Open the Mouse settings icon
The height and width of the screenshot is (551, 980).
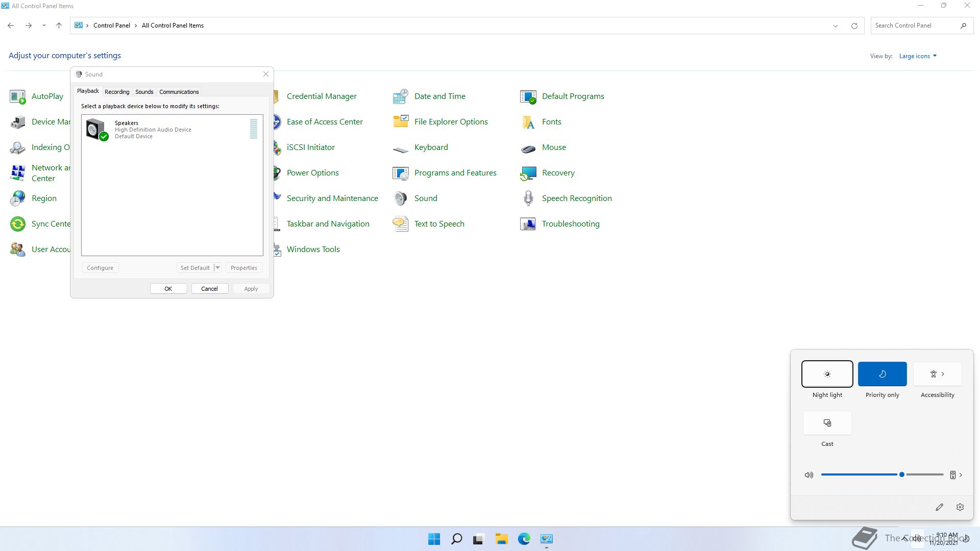pyautogui.click(x=528, y=148)
